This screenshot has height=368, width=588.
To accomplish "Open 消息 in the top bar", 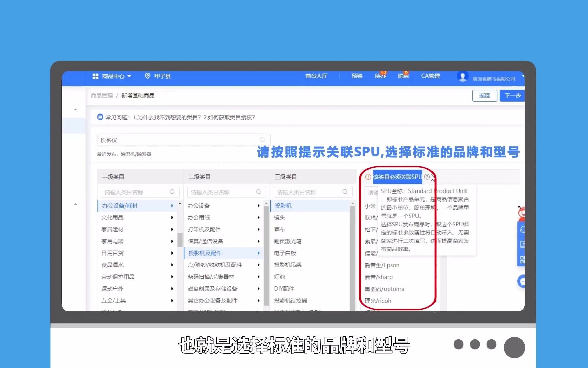I will [x=403, y=76].
